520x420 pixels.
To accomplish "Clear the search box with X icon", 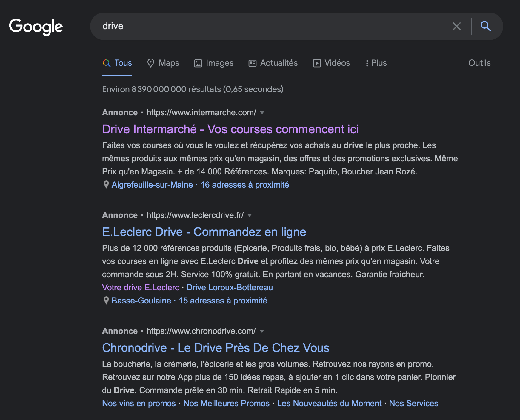I will tap(456, 26).
